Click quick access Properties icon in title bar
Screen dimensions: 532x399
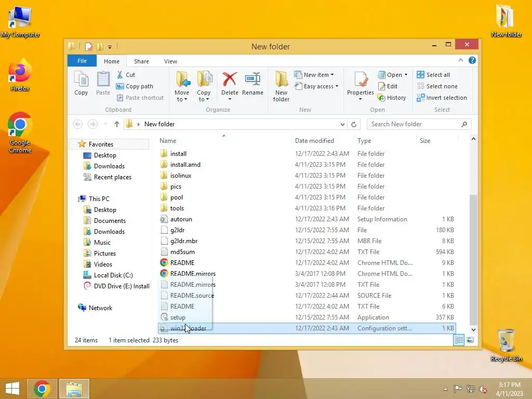[x=88, y=46]
